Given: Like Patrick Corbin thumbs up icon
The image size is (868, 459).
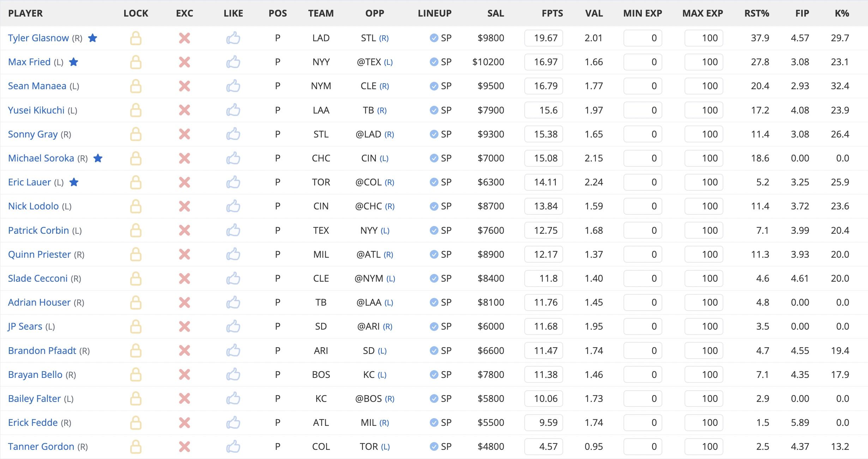Looking at the screenshot, I should coord(233,231).
